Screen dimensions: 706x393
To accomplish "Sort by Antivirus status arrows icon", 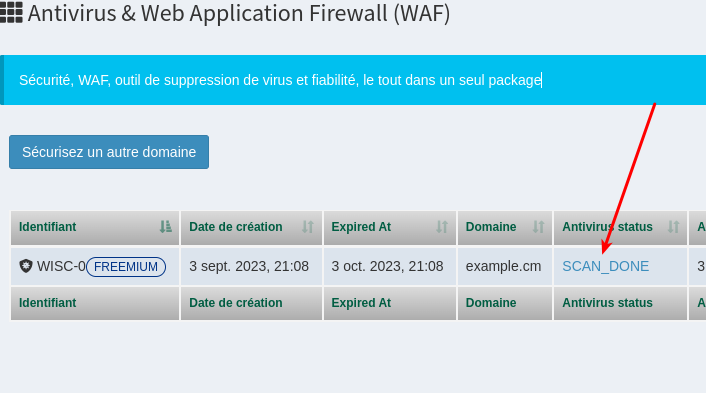I will [673, 226].
